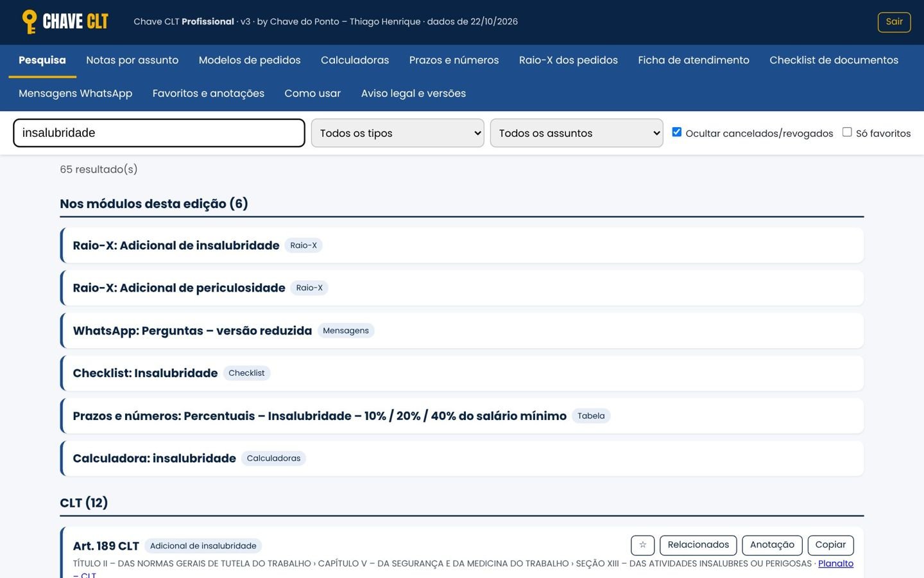Open Aviso legal e versões tab
924x578 pixels.
[413, 94]
